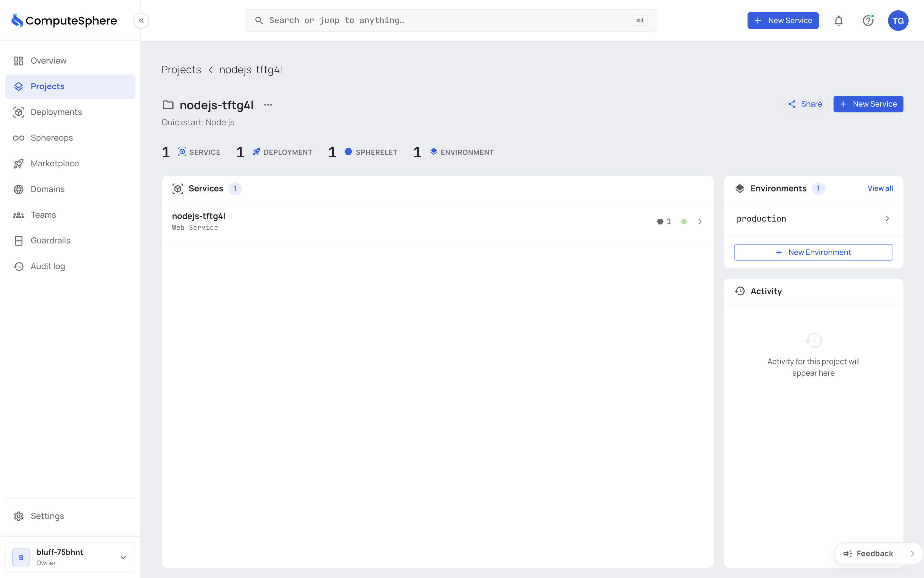Share the nodejs-tftg4l project
The width and height of the screenshot is (924, 578).
click(x=805, y=104)
